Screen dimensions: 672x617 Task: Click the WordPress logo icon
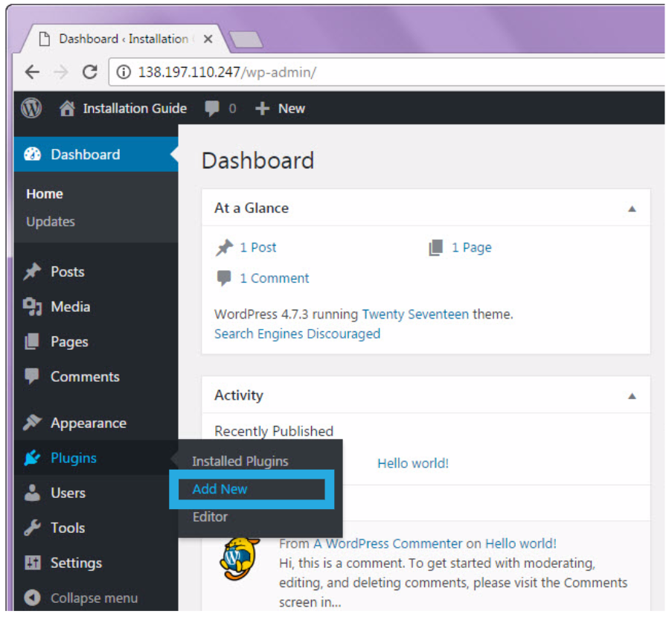click(31, 109)
